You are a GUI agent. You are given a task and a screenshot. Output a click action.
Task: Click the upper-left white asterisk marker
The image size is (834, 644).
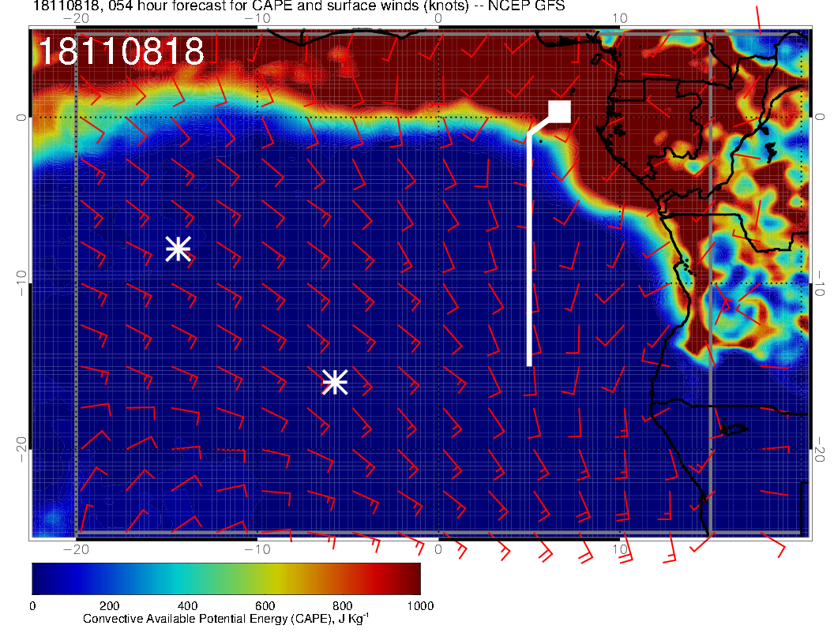pos(178,249)
